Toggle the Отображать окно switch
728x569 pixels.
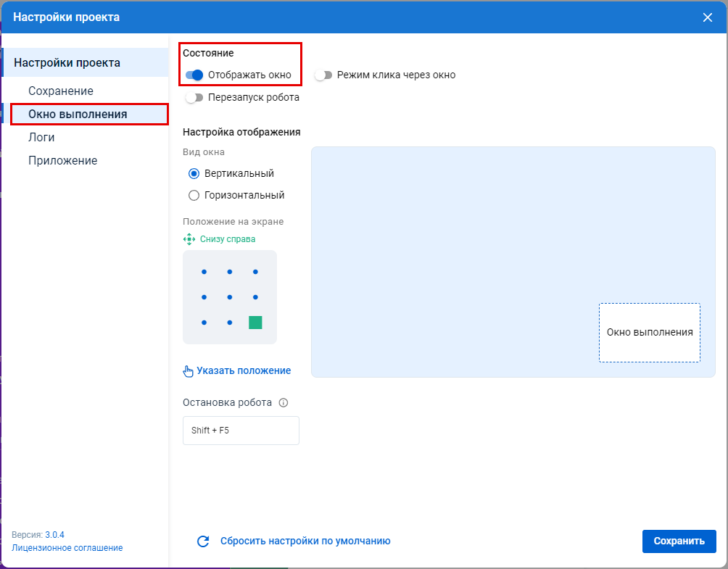pos(194,75)
